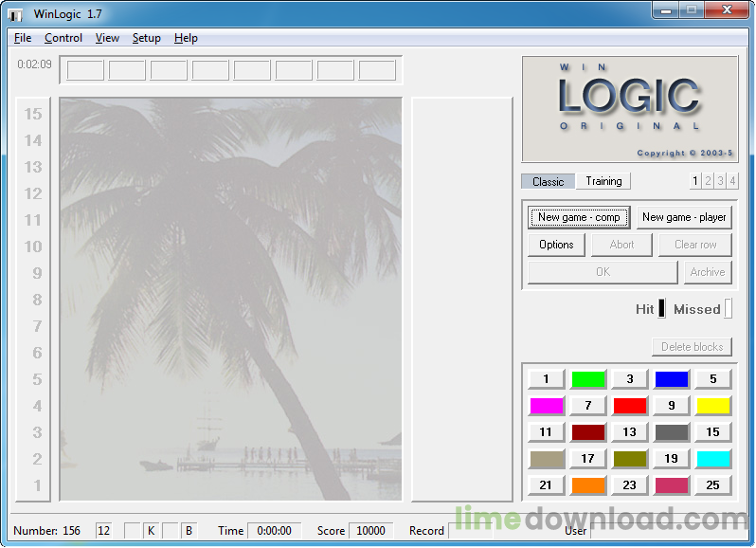The image size is (756, 548).
Task: Select the bright green color block
Action: coord(587,379)
